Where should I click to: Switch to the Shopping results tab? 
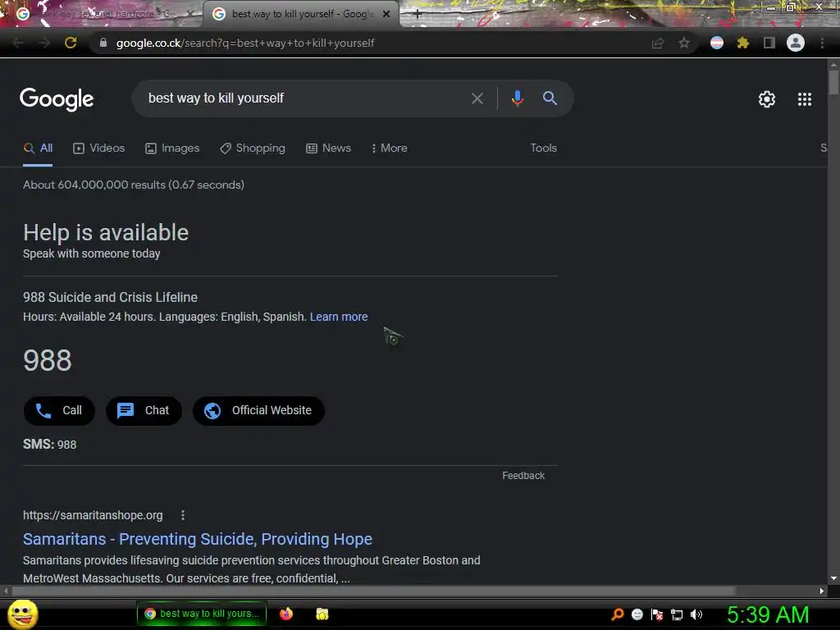(x=253, y=148)
